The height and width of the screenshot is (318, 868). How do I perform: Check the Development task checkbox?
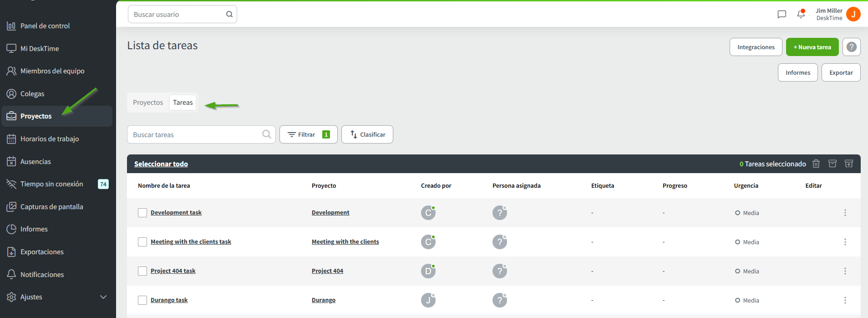pos(142,213)
